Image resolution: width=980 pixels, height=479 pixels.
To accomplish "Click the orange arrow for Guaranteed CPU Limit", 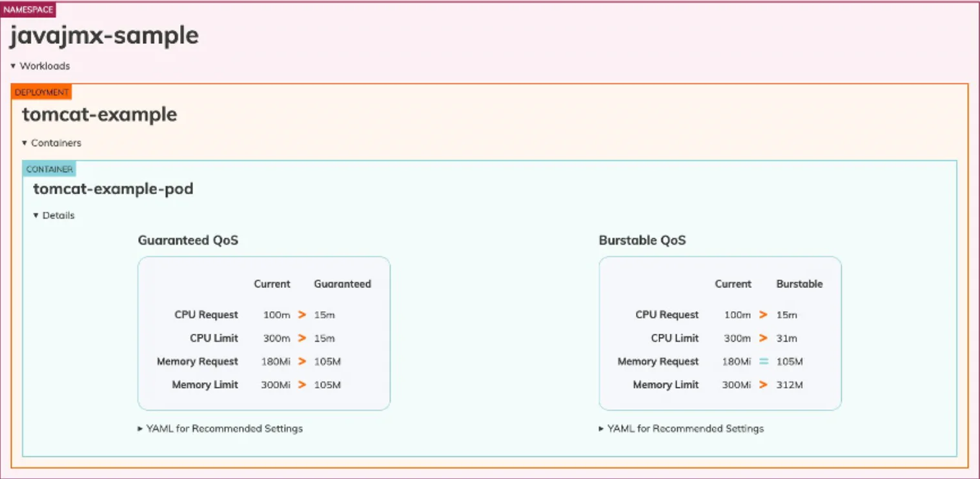I will tap(301, 338).
